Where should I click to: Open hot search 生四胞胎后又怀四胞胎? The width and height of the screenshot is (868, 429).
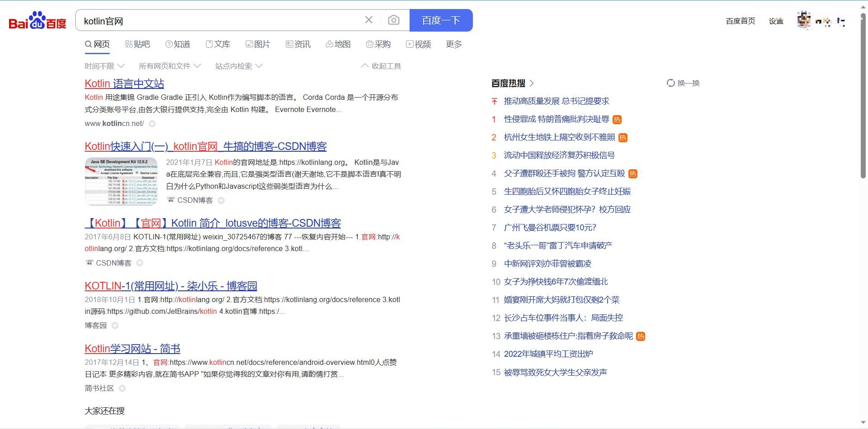567,191
